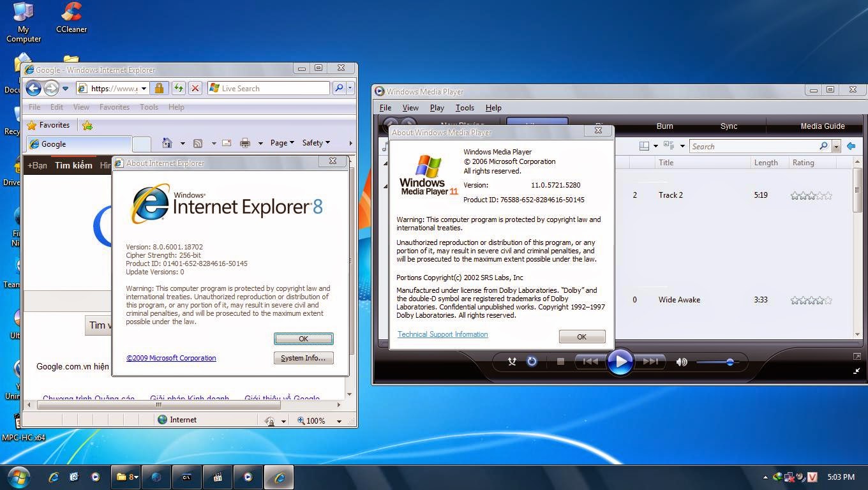
Task: Mute the Media Player speaker button
Action: point(682,362)
